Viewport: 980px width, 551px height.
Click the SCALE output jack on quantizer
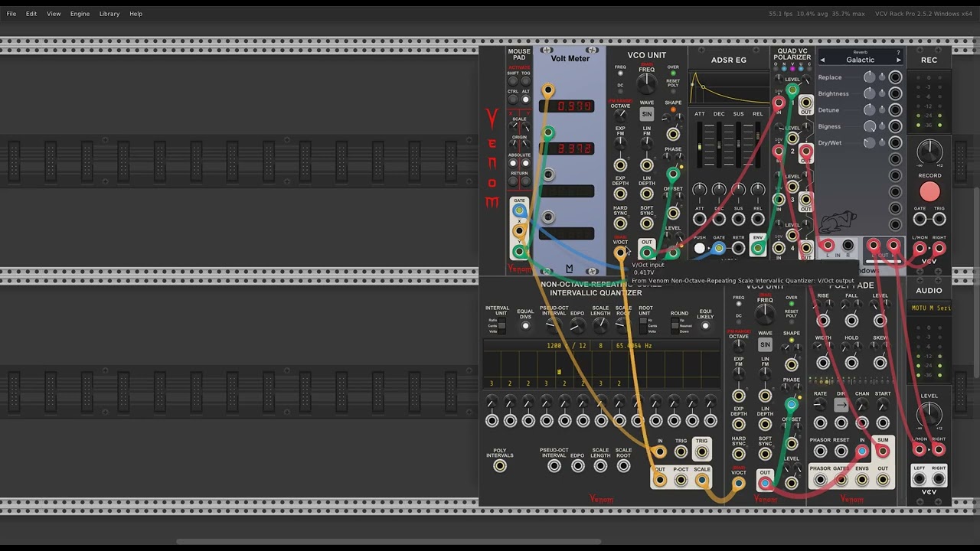point(701,481)
